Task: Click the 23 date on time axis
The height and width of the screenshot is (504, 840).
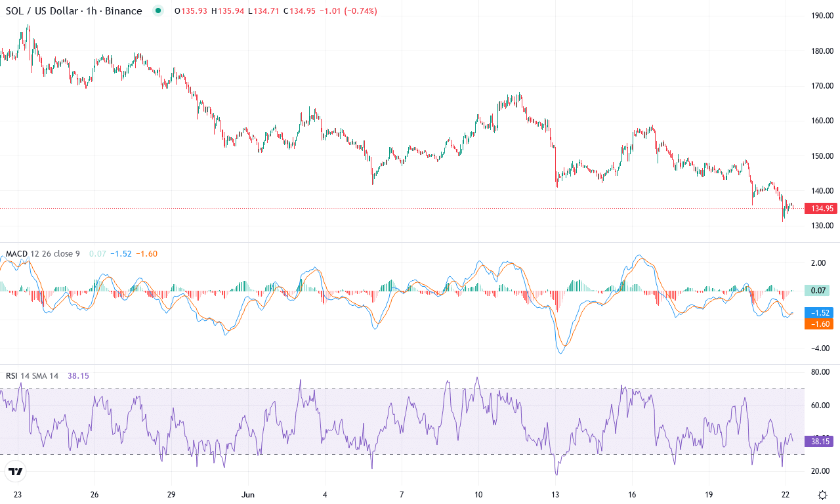Action: tap(18, 494)
